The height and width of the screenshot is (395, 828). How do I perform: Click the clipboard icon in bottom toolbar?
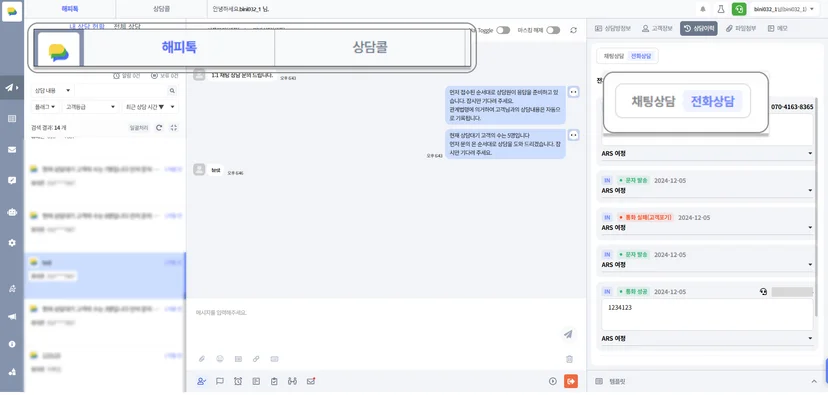(x=274, y=381)
